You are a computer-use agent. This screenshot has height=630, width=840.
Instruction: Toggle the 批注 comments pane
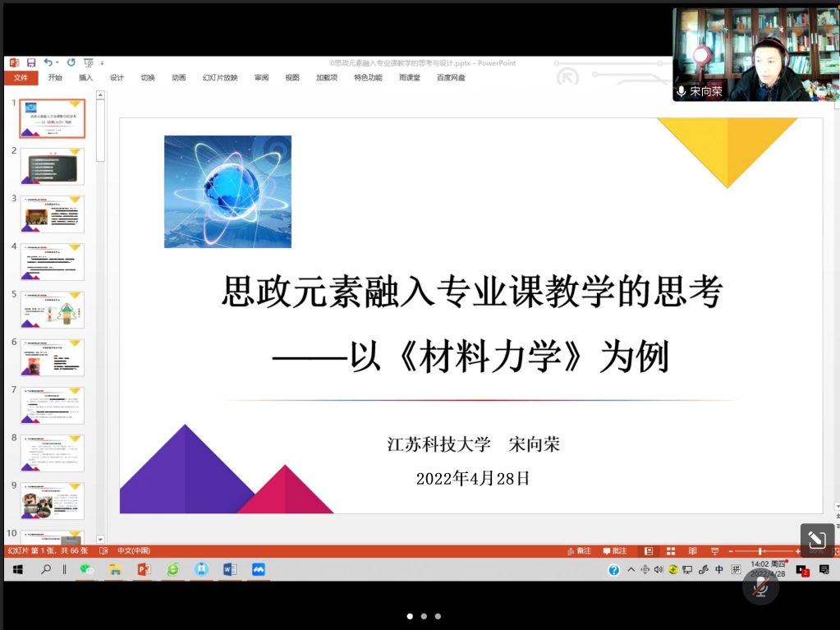coord(613,550)
